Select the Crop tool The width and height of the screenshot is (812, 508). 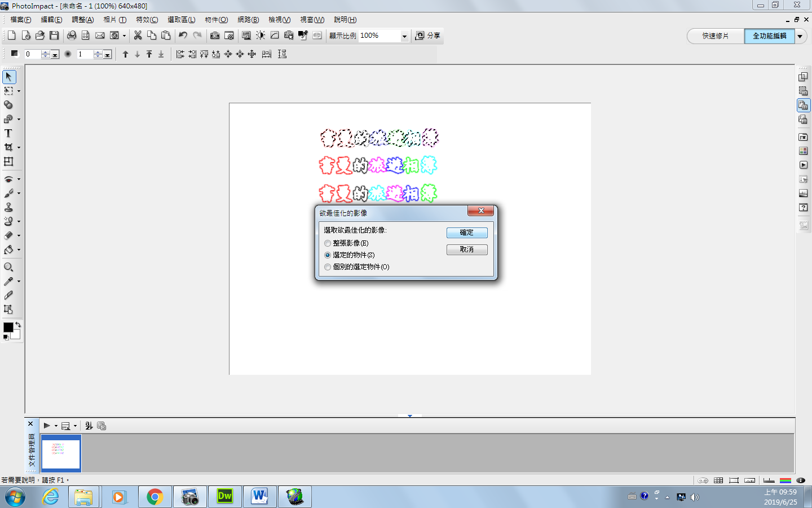click(8, 147)
